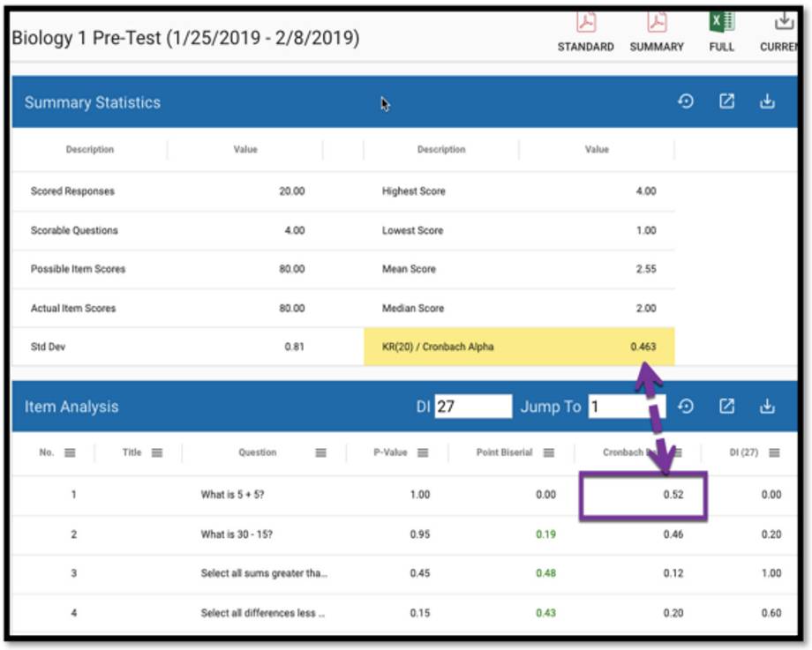Open the No. column menu
This screenshot has width=812, height=650.
coord(70,453)
